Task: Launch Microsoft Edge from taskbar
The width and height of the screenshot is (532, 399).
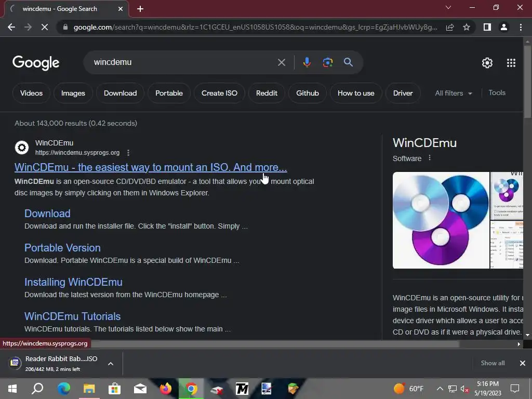Action: click(63, 389)
